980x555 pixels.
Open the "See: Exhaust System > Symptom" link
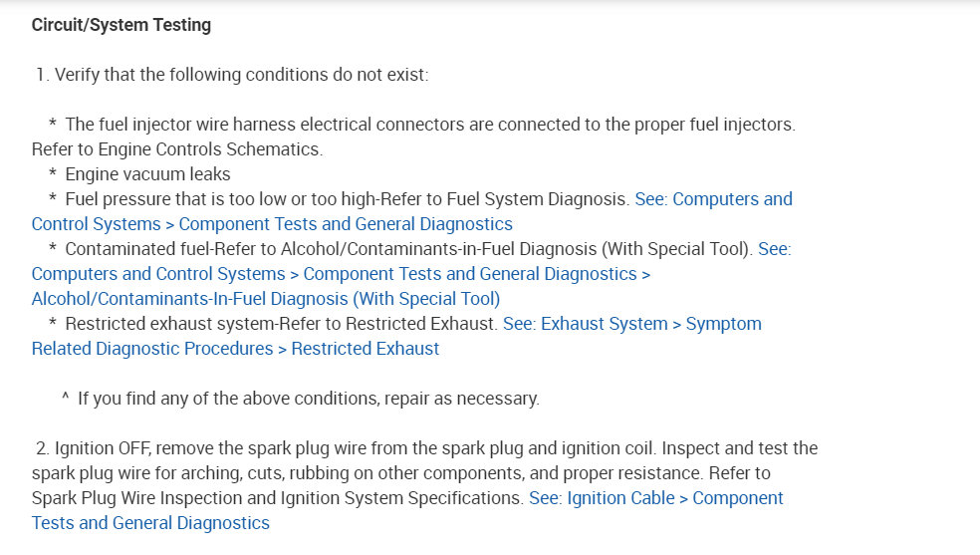[631, 324]
